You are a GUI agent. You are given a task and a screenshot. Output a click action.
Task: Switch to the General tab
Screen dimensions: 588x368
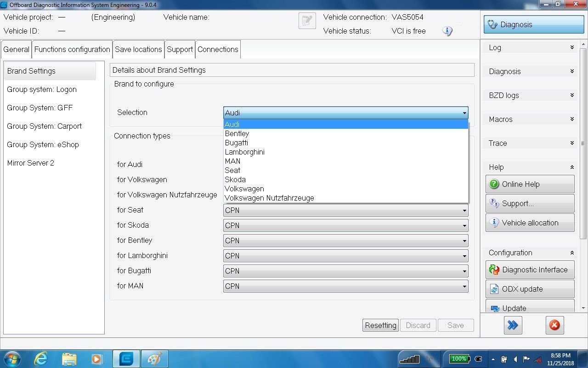16,49
